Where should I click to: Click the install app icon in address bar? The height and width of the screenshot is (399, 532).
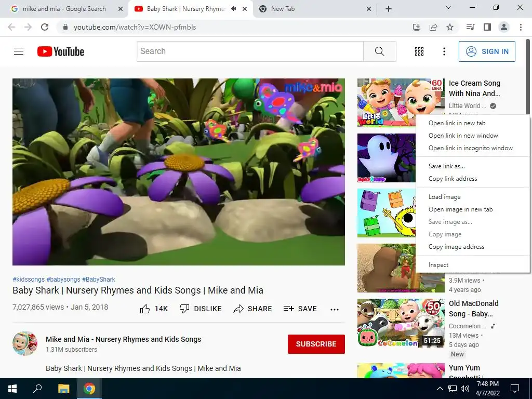[x=417, y=27]
